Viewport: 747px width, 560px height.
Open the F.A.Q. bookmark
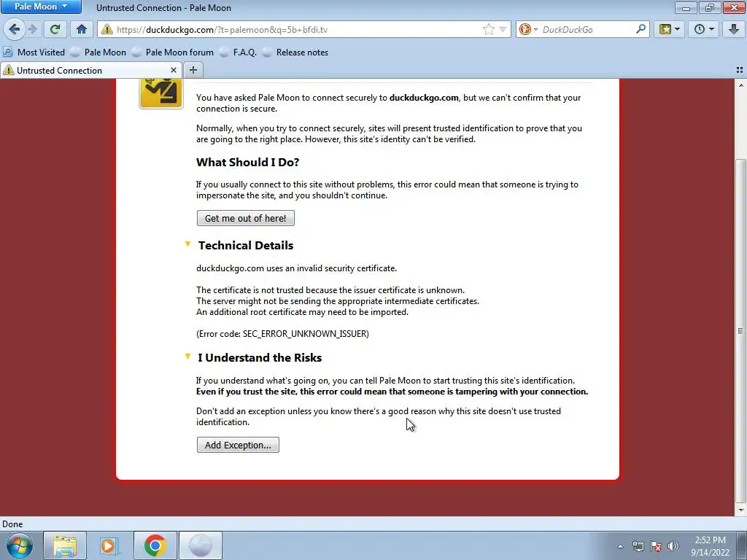(239, 52)
